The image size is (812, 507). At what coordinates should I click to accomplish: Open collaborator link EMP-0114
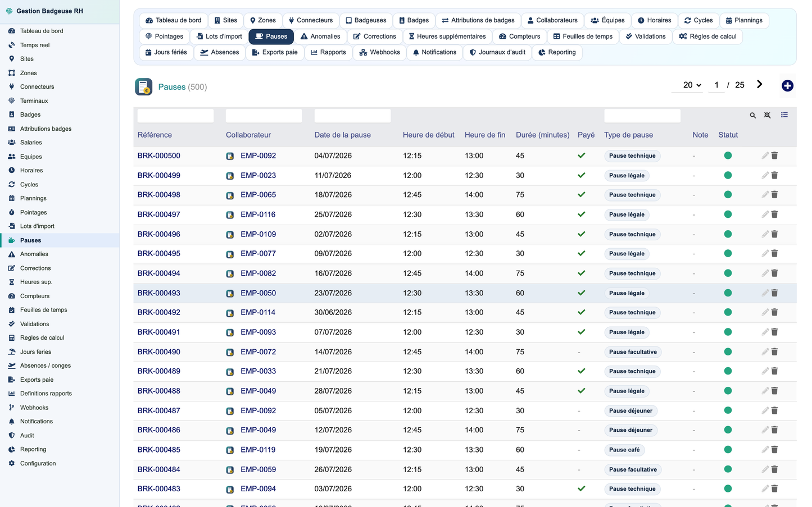tap(258, 312)
